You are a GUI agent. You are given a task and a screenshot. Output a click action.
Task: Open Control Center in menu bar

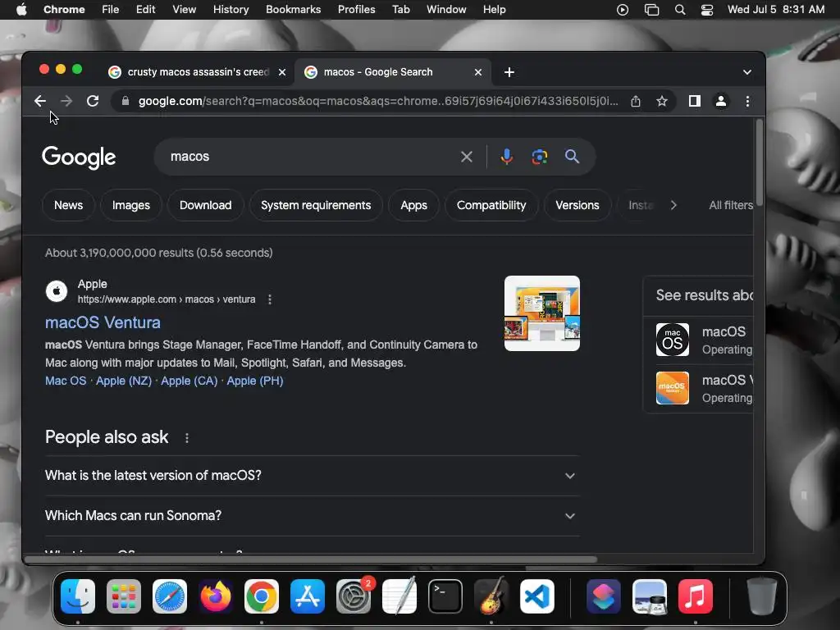pyautogui.click(x=707, y=10)
